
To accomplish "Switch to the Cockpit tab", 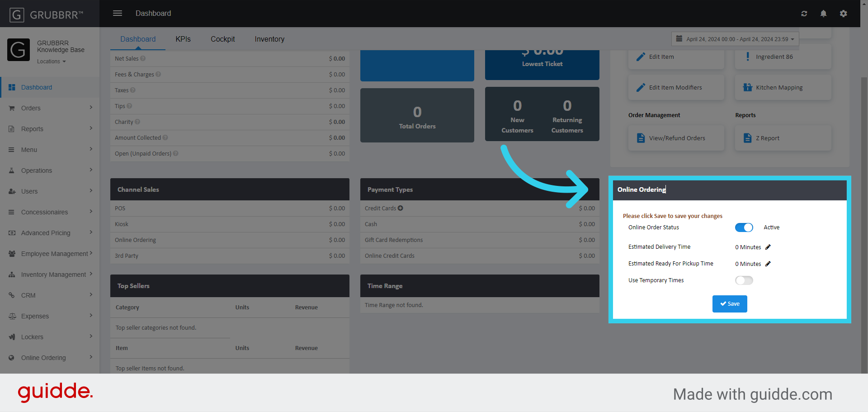I will [223, 39].
